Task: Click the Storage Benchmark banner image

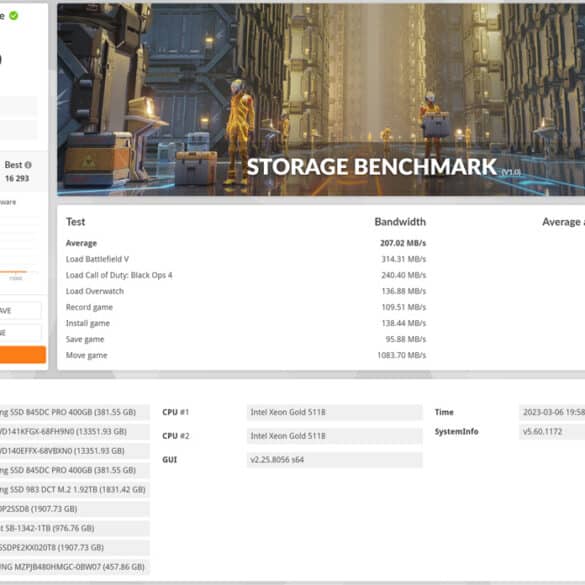Action: click(x=321, y=99)
